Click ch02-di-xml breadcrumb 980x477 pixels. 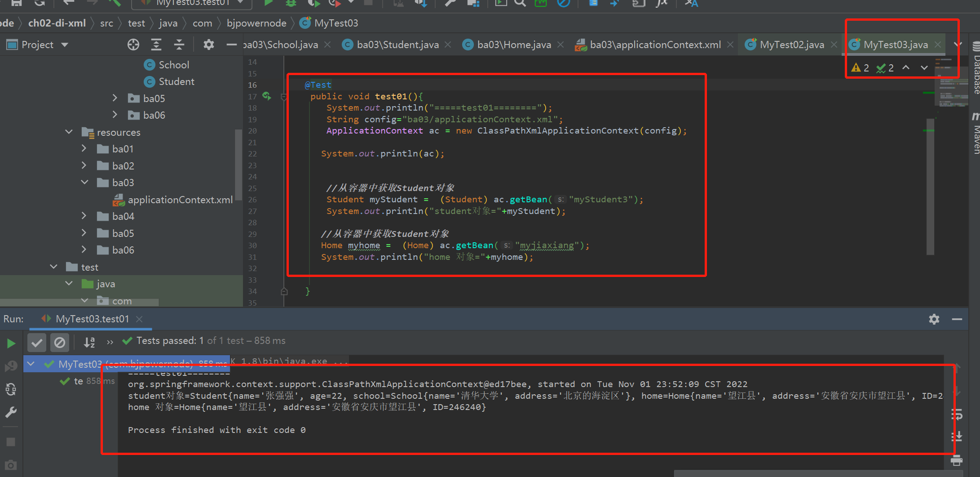pos(57,23)
